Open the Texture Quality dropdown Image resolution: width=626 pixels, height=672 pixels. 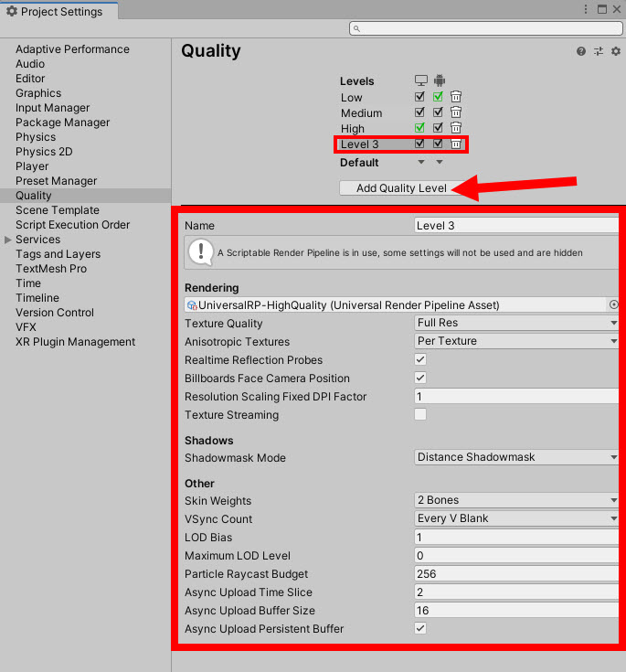[516, 323]
